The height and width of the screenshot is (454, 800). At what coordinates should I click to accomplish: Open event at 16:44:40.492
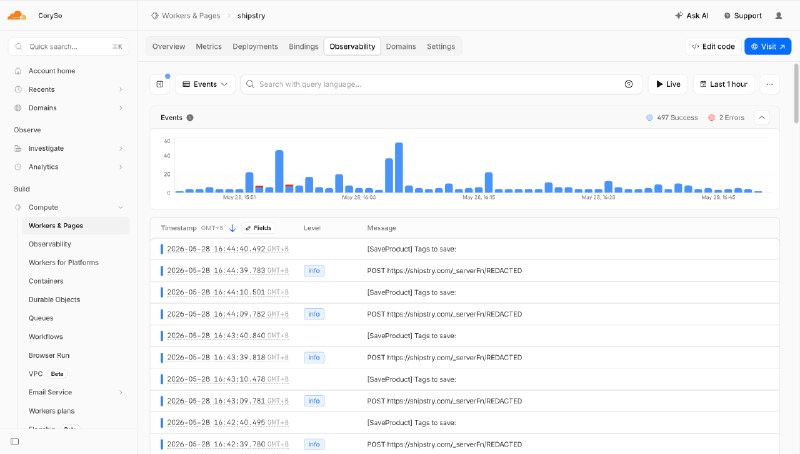464,249
